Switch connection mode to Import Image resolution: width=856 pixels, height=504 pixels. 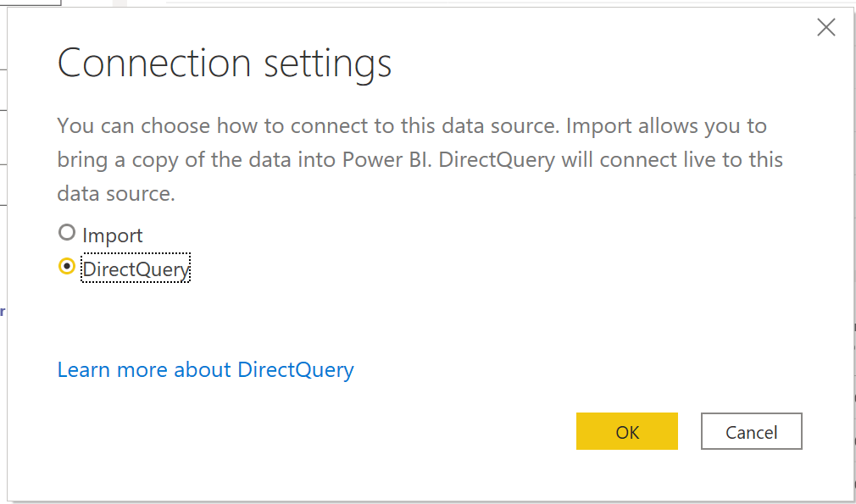66,232
